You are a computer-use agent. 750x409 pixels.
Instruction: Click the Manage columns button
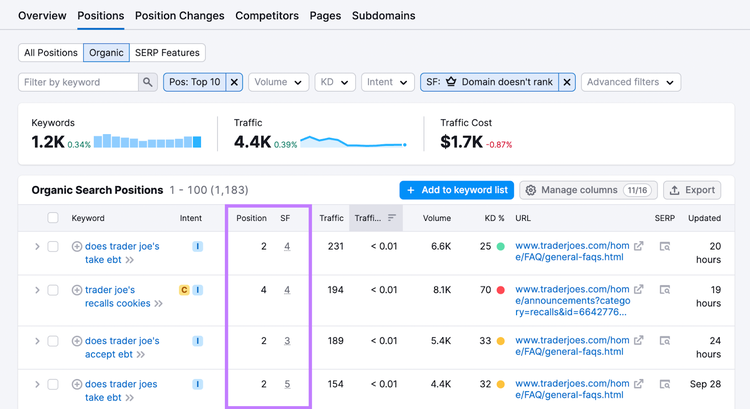[588, 190]
